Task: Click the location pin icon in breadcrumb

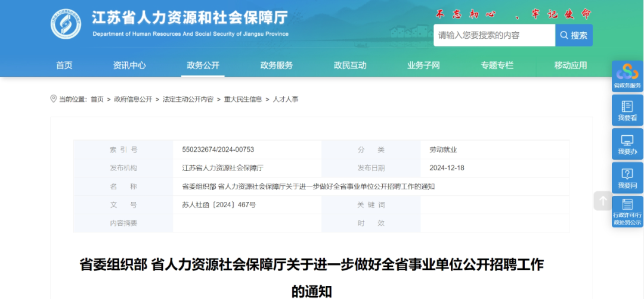Action: click(x=54, y=99)
